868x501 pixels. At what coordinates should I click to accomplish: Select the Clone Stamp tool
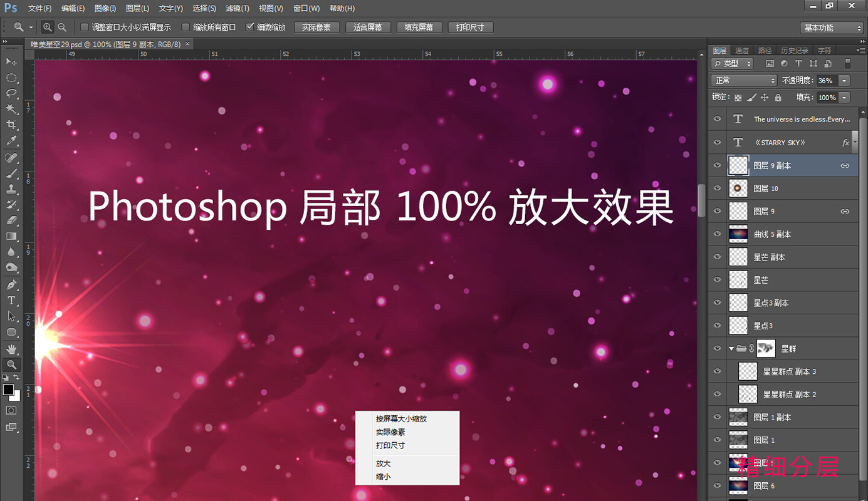click(x=11, y=189)
